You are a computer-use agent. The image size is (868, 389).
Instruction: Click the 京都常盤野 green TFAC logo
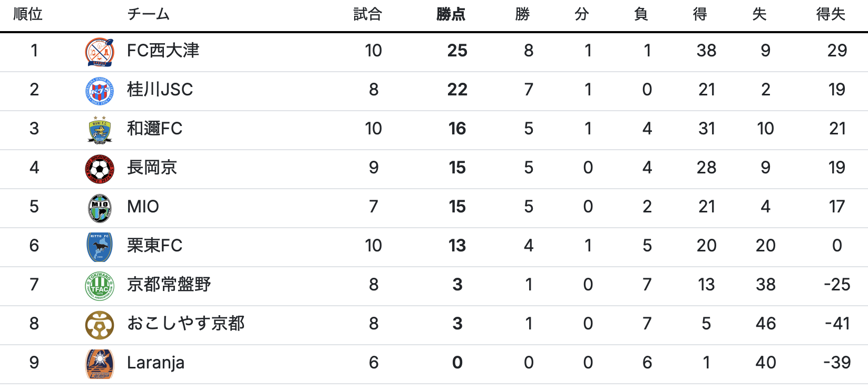point(100,286)
